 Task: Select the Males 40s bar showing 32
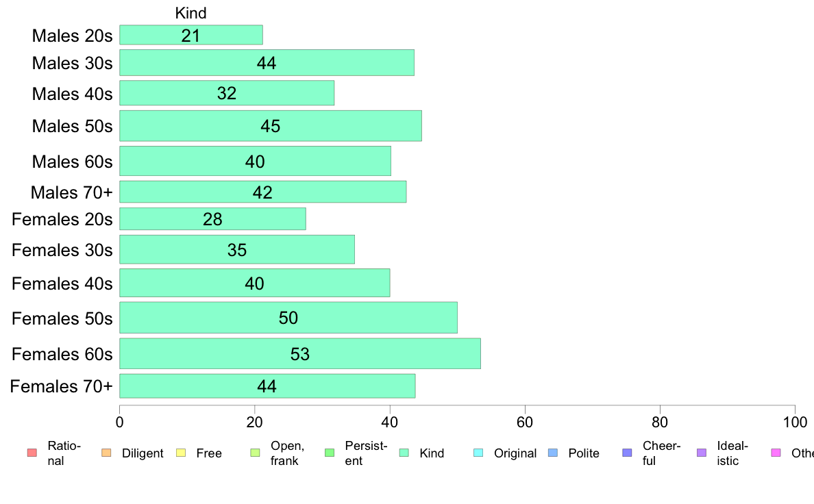point(227,93)
